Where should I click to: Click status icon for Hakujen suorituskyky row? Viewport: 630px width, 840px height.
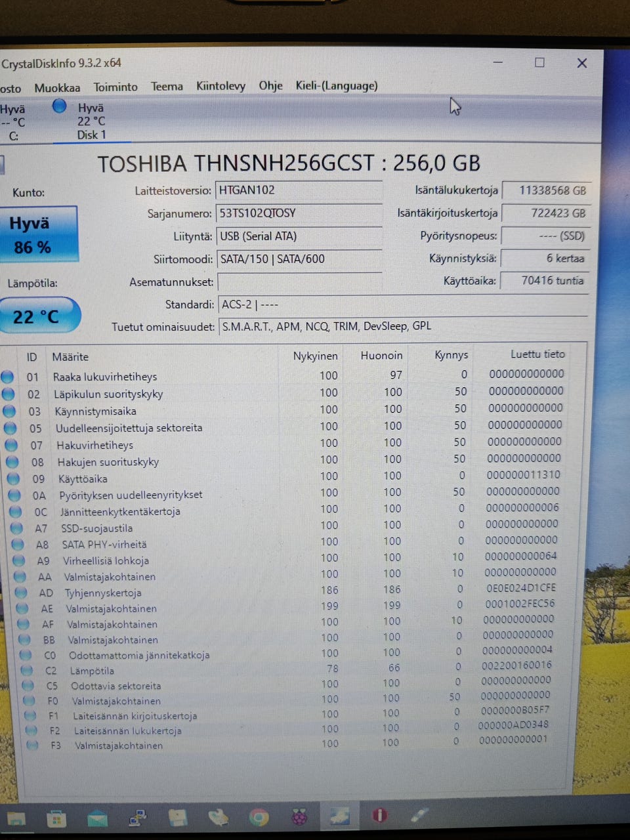click(x=12, y=461)
